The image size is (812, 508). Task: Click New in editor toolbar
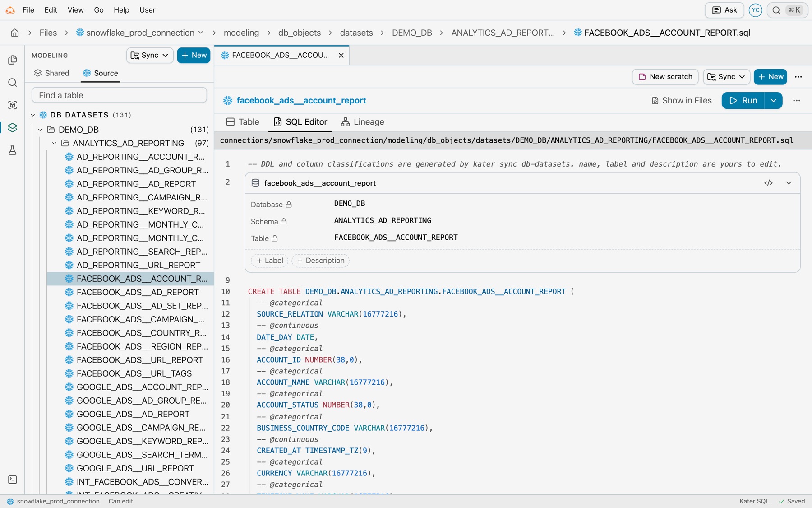770,77
